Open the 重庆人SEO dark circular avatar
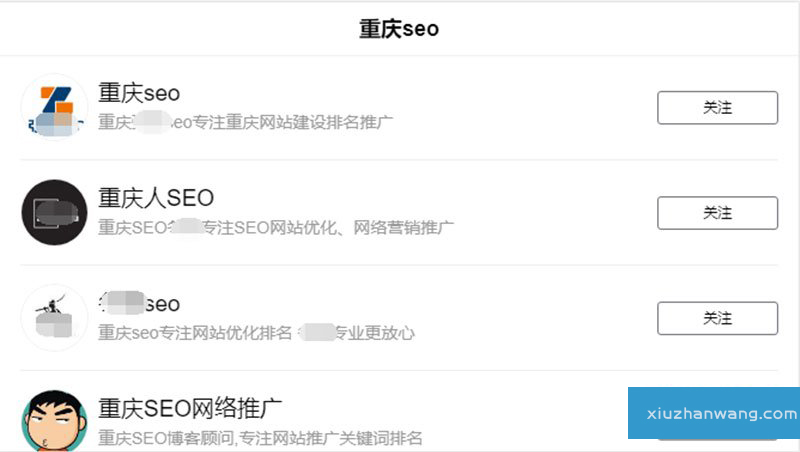This screenshot has width=800, height=452. [54, 212]
